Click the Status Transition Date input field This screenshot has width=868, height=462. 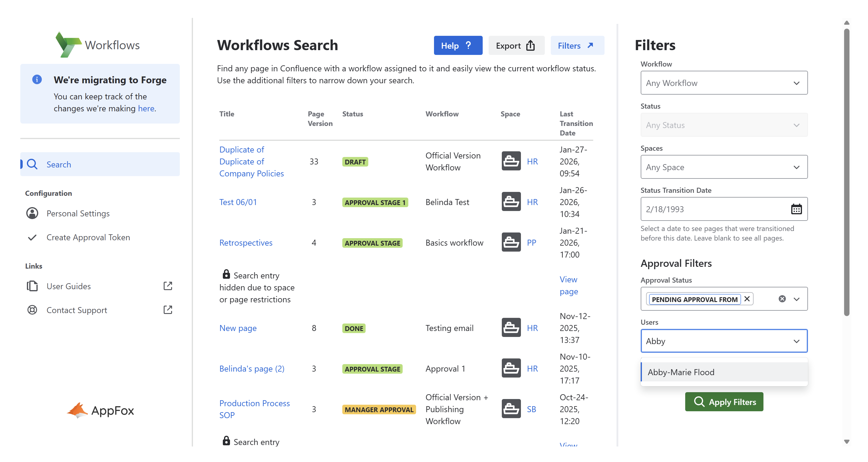click(714, 209)
